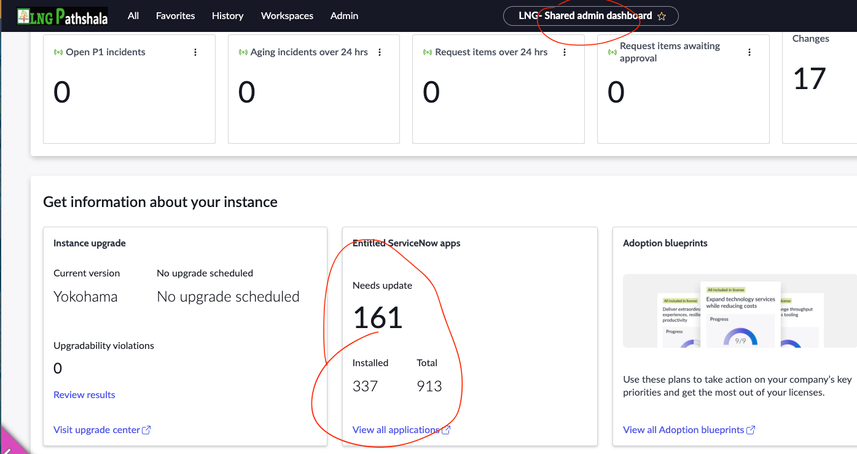
Task: Click the Adoption blueprints preview image
Action: 740,311
